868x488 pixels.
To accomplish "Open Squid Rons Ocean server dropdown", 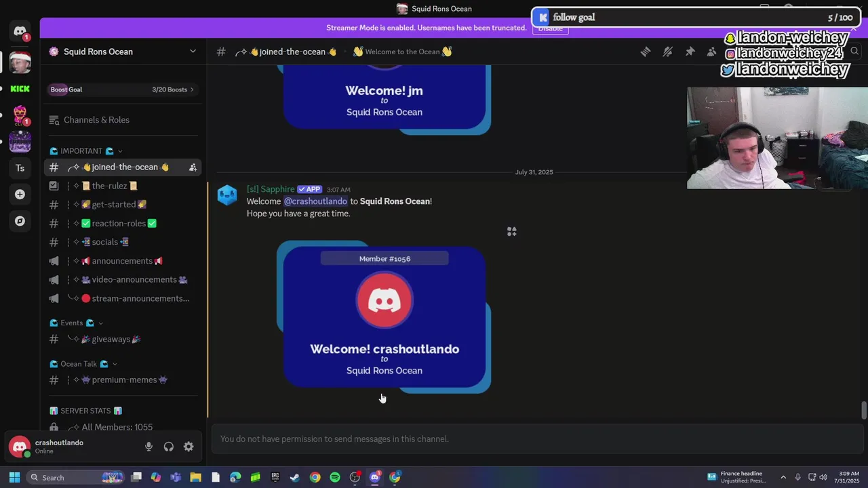I will click(193, 52).
